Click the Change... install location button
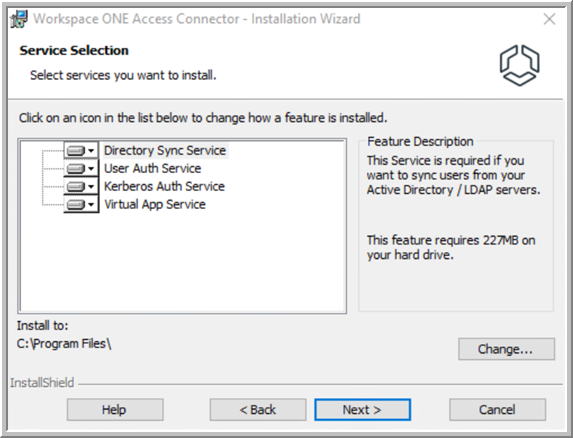573x438 pixels. (506, 349)
